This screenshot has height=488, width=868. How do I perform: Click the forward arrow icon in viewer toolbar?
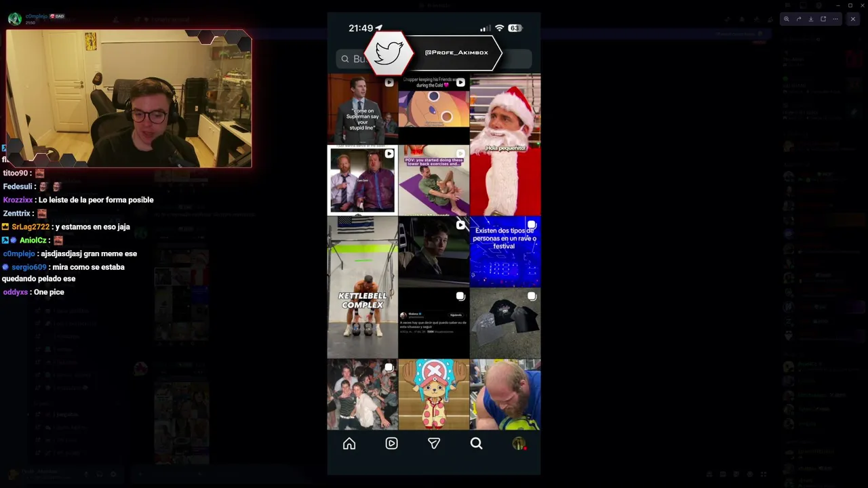point(798,19)
